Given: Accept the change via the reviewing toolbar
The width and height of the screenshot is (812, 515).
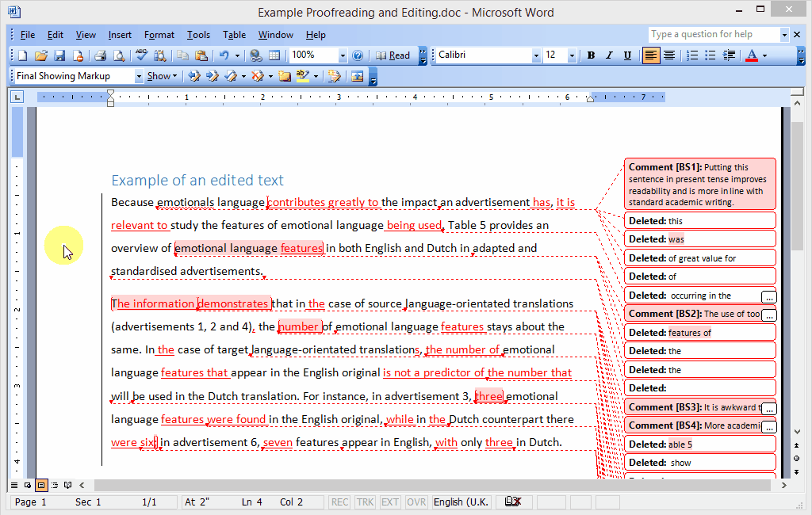Looking at the screenshot, I should click(x=231, y=76).
